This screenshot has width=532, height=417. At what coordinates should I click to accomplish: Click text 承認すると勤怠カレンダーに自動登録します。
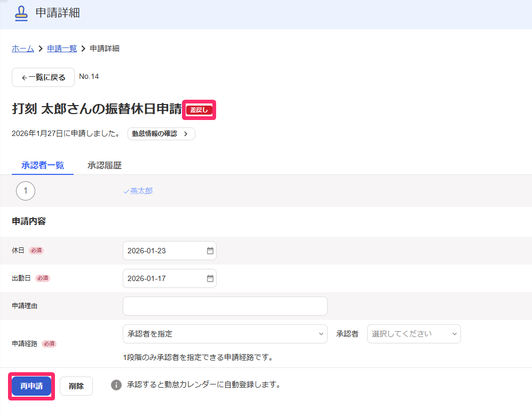204,385
